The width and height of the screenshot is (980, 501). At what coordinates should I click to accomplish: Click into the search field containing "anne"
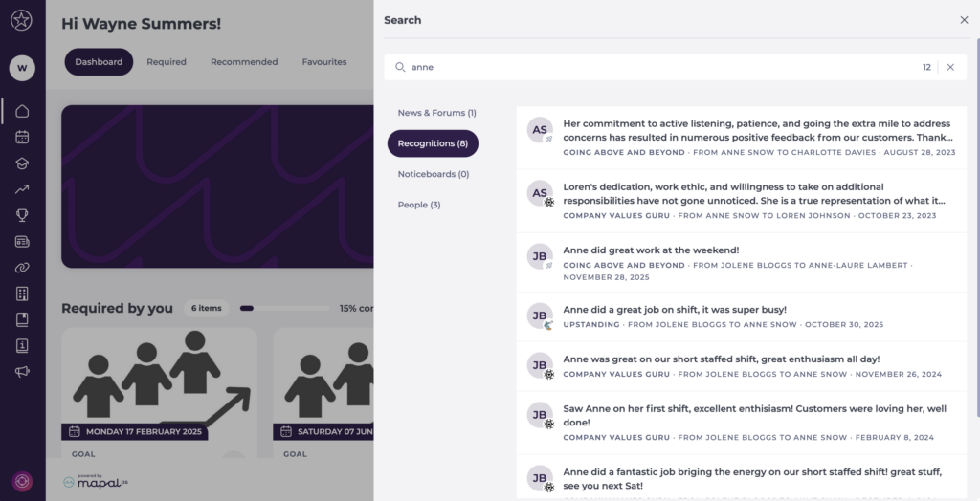660,67
